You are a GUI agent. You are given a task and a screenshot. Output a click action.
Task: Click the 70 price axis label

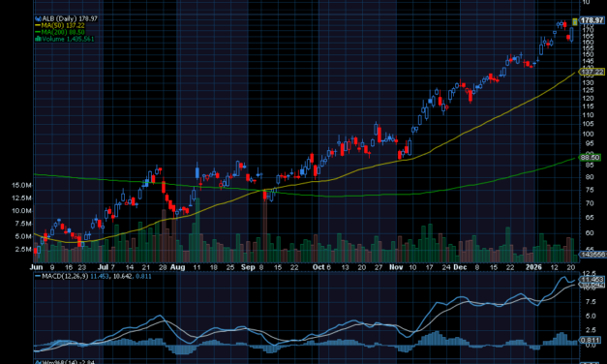pyautogui.click(x=590, y=203)
